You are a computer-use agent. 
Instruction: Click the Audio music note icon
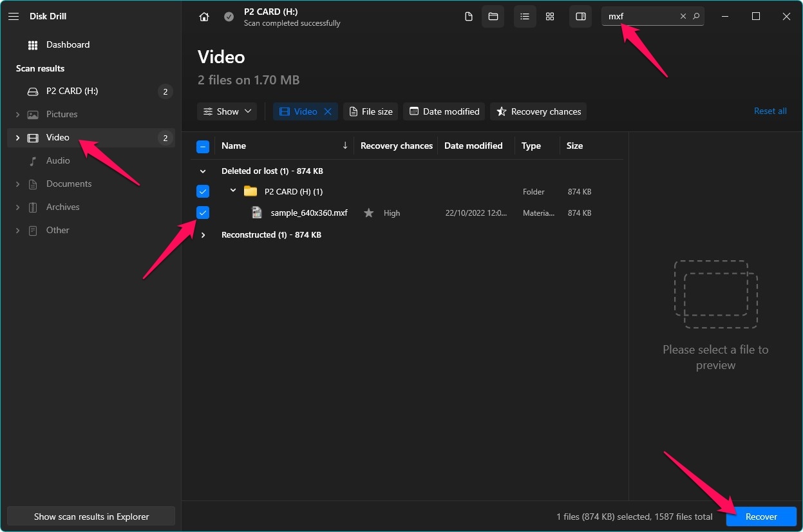[33, 161]
